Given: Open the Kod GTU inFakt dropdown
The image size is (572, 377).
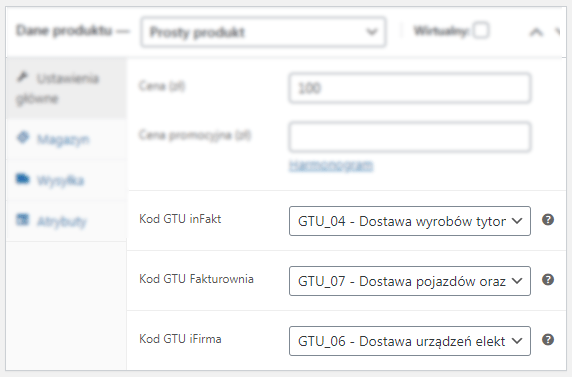Looking at the screenshot, I should [410, 221].
